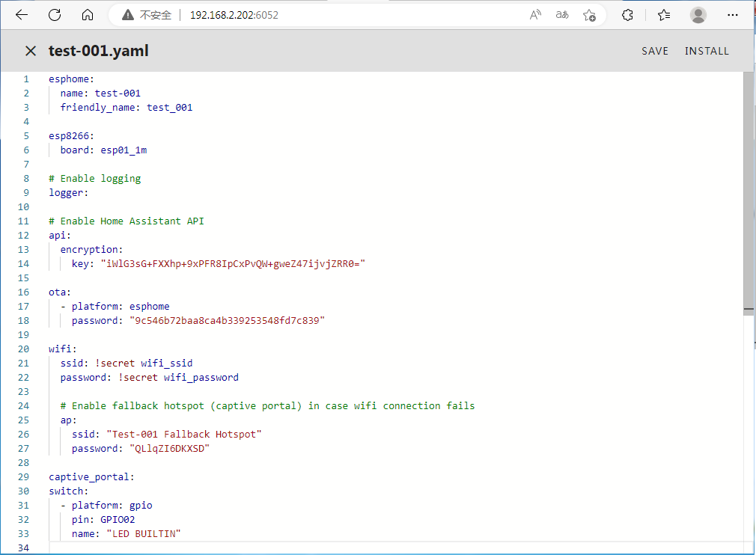The image size is (756, 555).
Task: Click the API encryption key string
Action: pyautogui.click(x=229, y=263)
